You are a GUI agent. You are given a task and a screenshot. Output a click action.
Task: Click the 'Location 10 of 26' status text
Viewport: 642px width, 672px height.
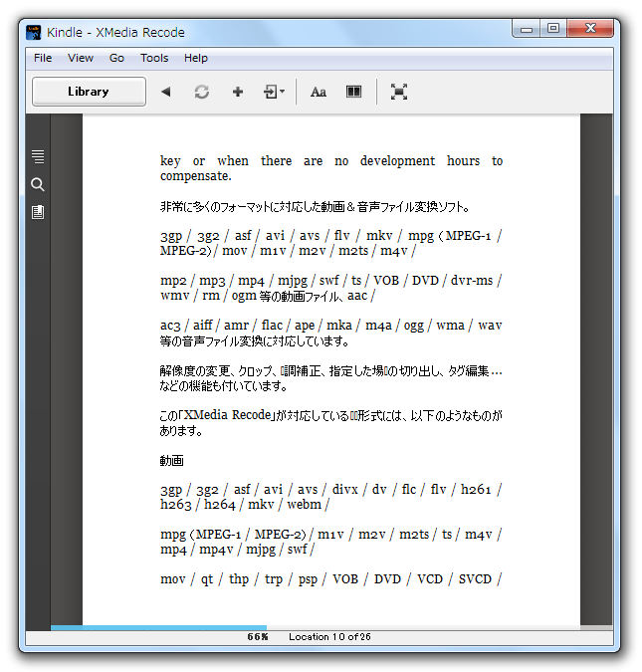click(x=329, y=637)
